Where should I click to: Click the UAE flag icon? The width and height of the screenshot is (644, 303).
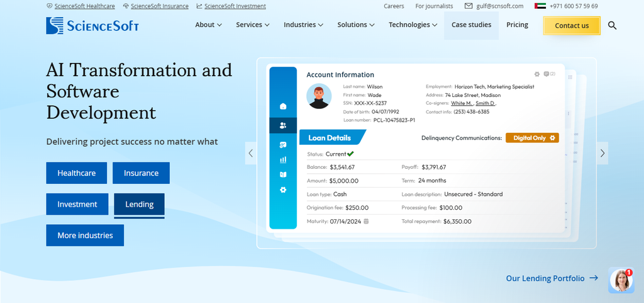click(x=540, y=6)
